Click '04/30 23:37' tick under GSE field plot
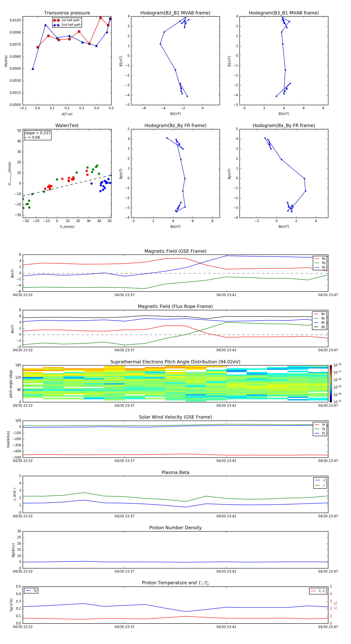This screenshot has width=351, height=644. click(124, 295)
